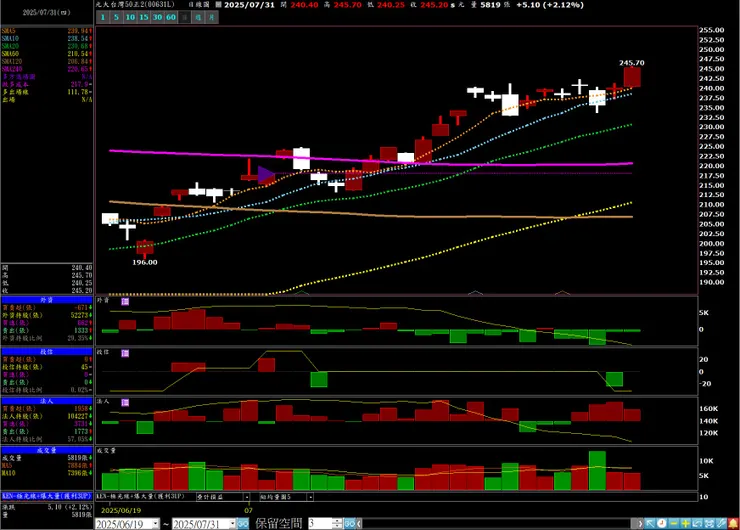Click the yellow minus zoom-out icon
This screenshot has width=740, height=530.
673,523
